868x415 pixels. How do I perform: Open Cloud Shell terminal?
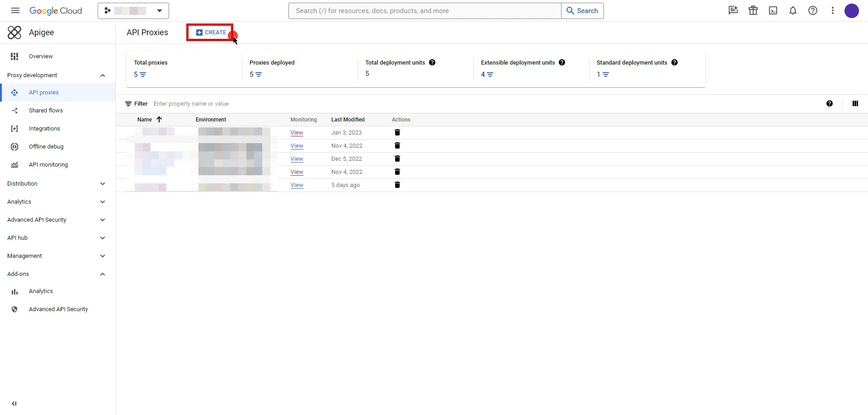coord(773,10)
